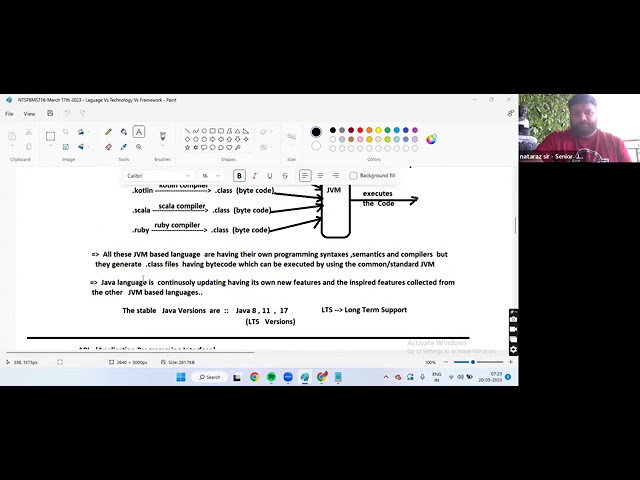Select the Pencil tool
Image resolution: width=640 pixels, height=480 pixels.
(x=108, y=132)
